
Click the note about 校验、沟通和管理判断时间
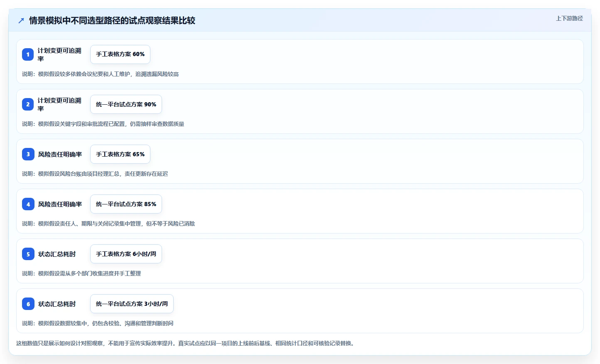(98, 323)
